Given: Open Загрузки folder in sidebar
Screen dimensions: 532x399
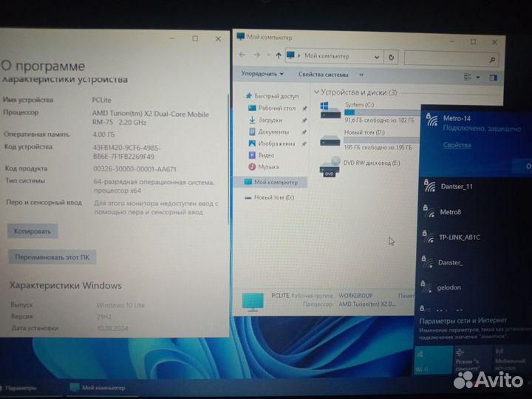Looking at the screenshot, I should tap(266, 120).
